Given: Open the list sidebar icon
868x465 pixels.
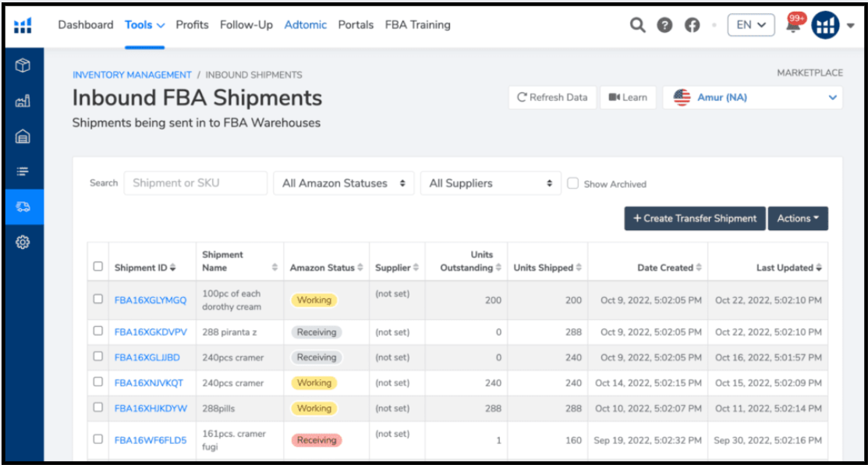Looking at the screenshot, I should click(x=23, y=172).
